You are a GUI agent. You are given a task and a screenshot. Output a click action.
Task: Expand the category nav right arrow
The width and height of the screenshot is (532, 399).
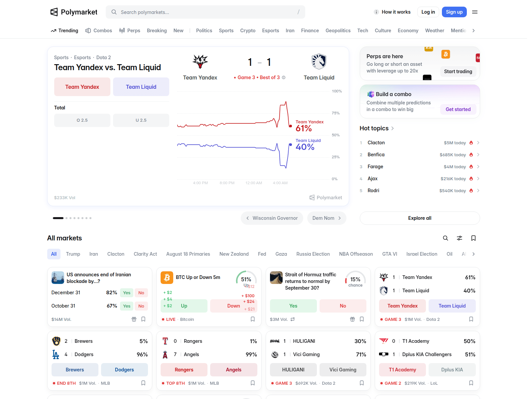473,31
